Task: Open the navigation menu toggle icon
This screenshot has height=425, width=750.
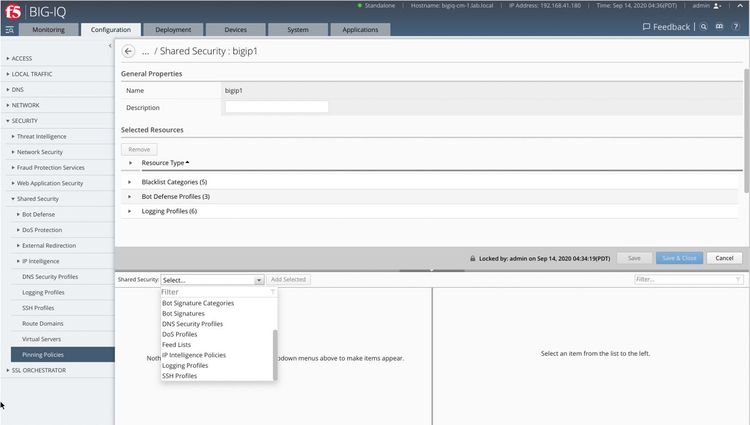Action: point(10,30)
